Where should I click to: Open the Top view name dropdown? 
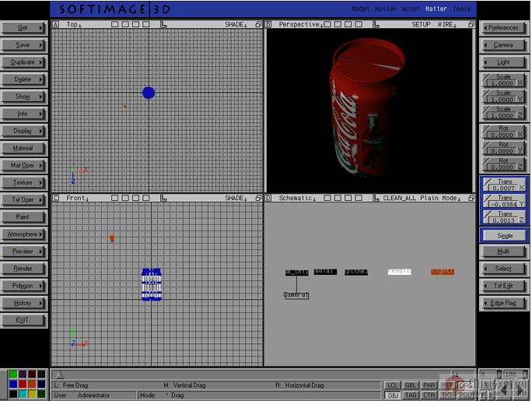73,24
